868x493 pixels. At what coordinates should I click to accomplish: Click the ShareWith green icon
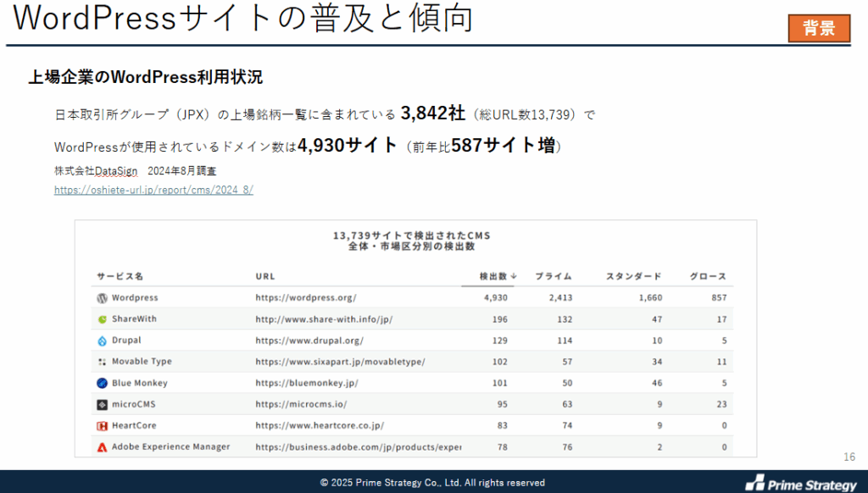pyautogui.click(x=102, y=319)
